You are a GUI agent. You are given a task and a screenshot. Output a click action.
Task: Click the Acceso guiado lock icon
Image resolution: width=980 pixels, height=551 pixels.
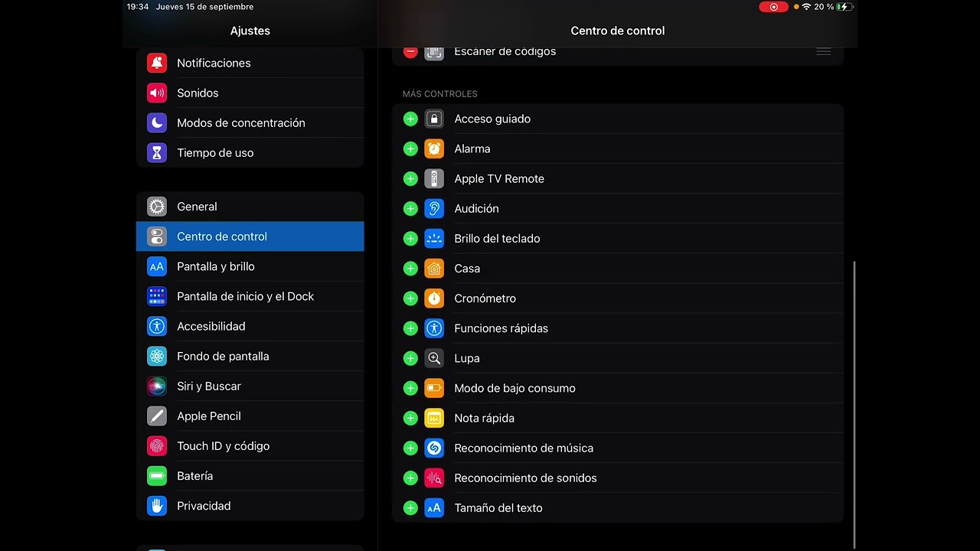434,119
